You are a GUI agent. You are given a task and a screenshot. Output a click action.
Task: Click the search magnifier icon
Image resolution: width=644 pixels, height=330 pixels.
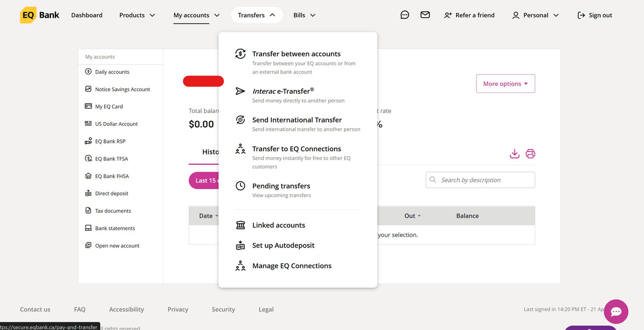tap(433, 180)
